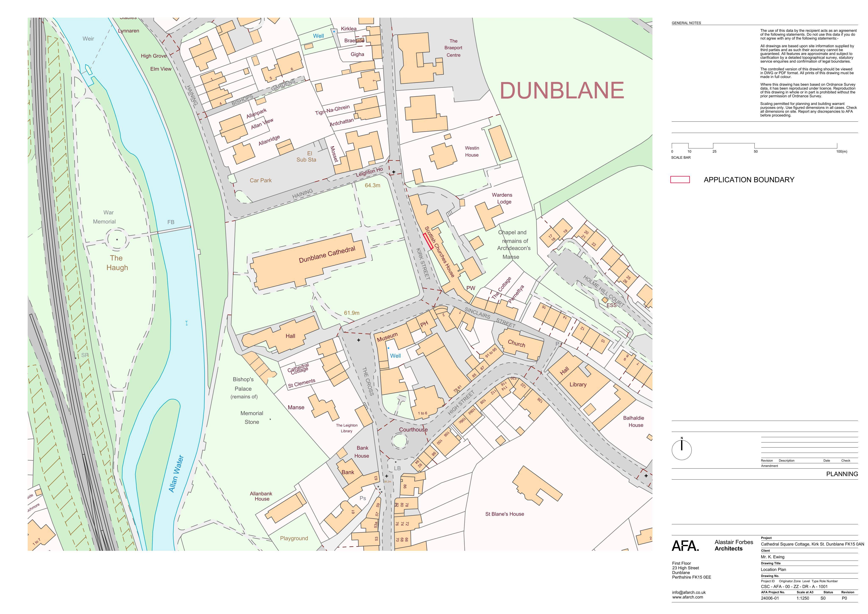Click the Allanridge house label

[269, 140]
